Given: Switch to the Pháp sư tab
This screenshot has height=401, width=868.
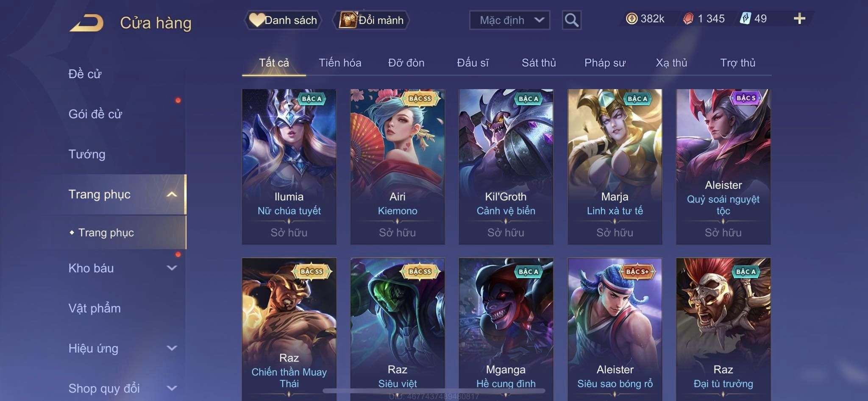Looking at the screenshot, I should point(605,63).
